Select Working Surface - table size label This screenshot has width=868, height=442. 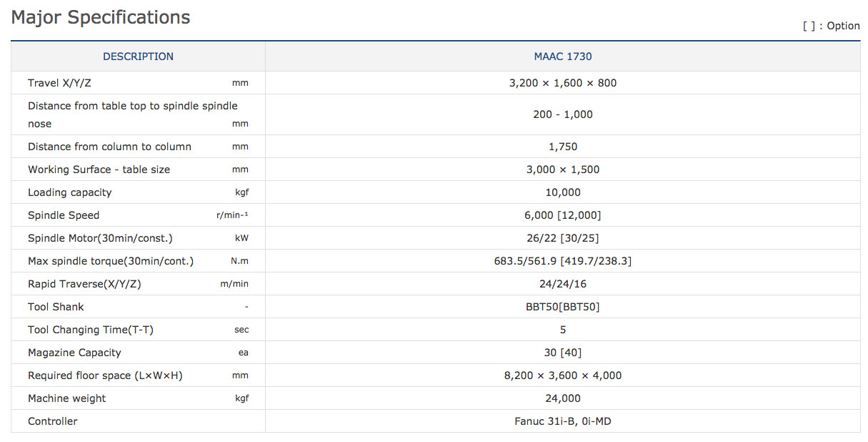coord(99,170)
